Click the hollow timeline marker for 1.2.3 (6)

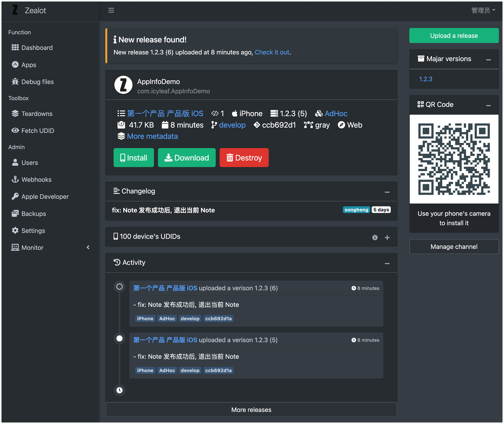tap(119, 286)
